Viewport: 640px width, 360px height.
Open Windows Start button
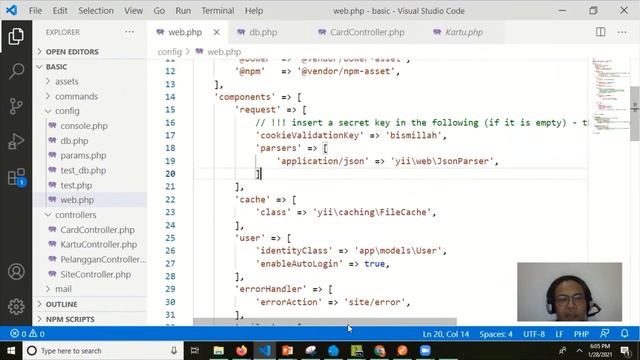[11, 351]
